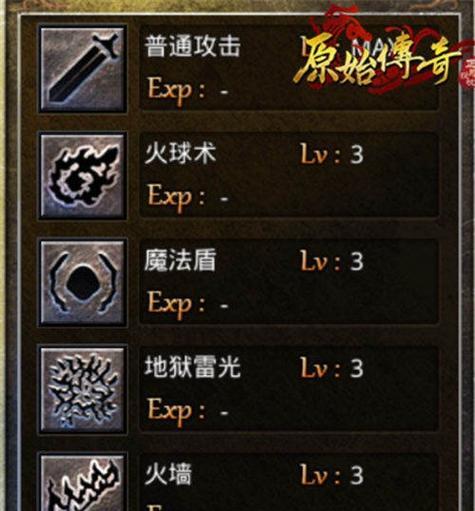Click the Exp field of 魔法盾

(188, 304)
